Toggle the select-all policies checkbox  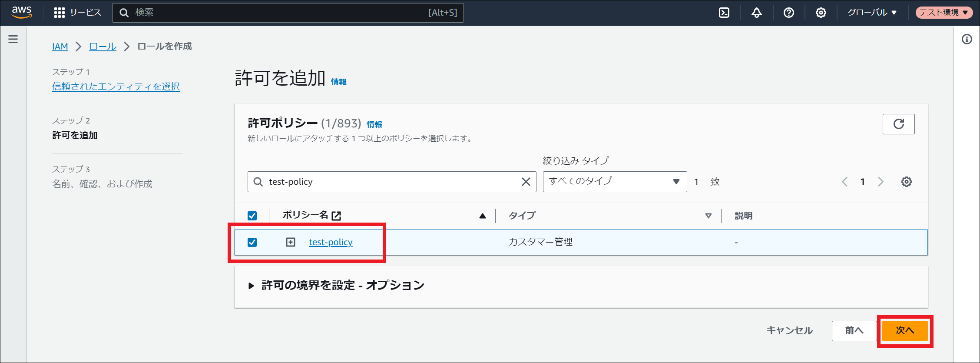click(252, 216)
